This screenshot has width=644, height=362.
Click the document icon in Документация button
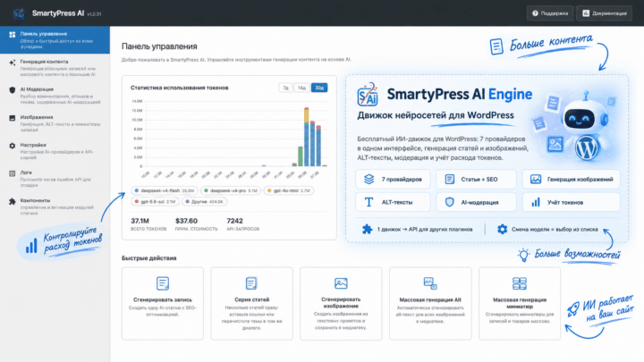[x=586, y=13]
